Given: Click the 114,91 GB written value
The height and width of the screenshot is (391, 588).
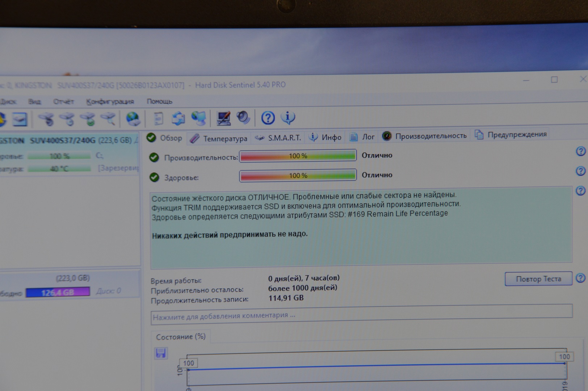Looking at the screenshot, I should pos(286,298).
